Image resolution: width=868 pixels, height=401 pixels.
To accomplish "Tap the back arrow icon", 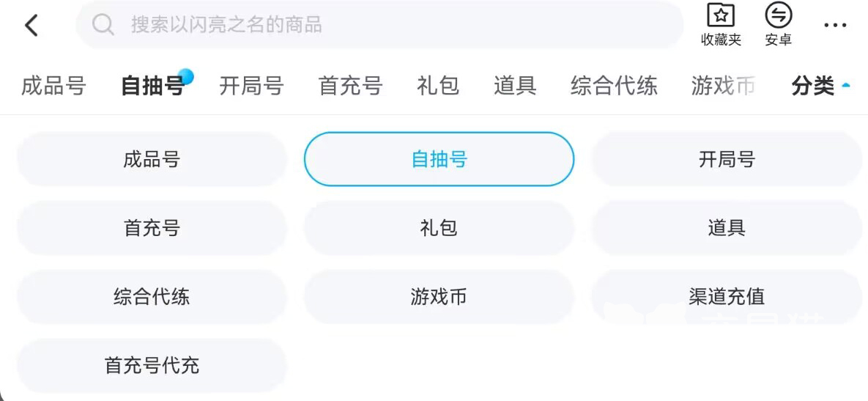I will pos(31,26).
